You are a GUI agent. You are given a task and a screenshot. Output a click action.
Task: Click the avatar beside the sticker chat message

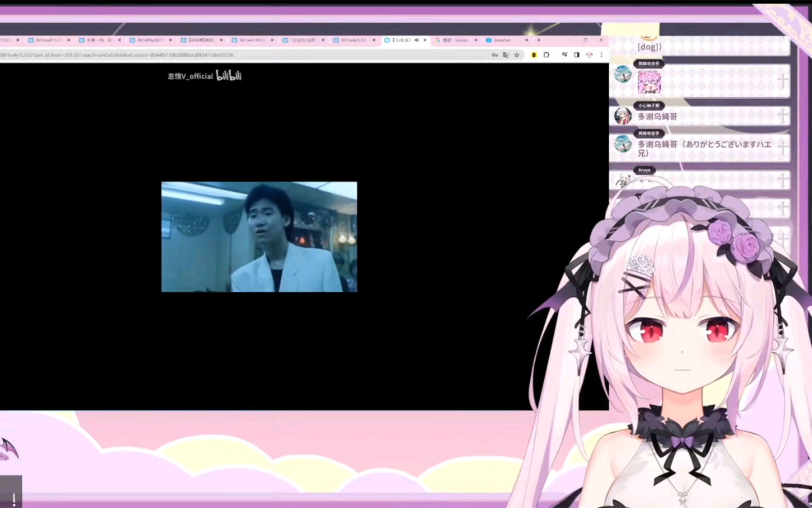click(623, 74)
